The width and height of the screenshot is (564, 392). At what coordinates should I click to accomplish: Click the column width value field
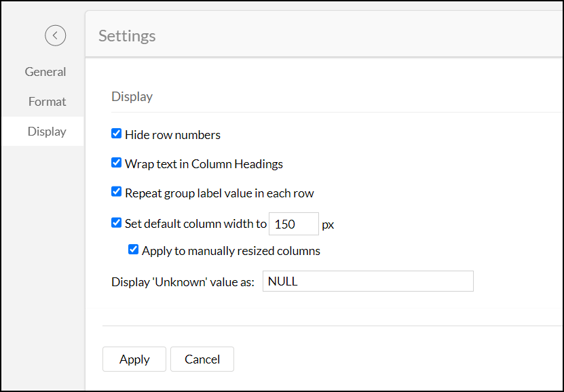[293, 223]
